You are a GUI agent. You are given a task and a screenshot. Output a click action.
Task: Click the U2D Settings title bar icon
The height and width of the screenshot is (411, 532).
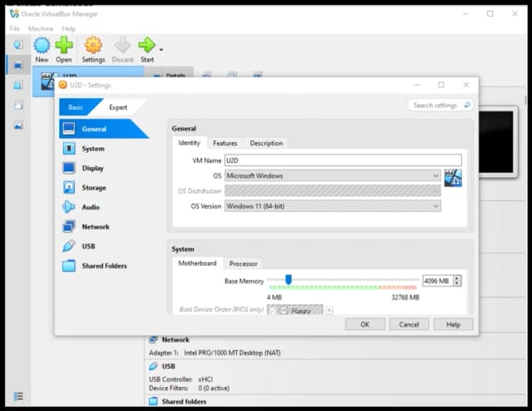pyautogui.click(x=63, y=85)
